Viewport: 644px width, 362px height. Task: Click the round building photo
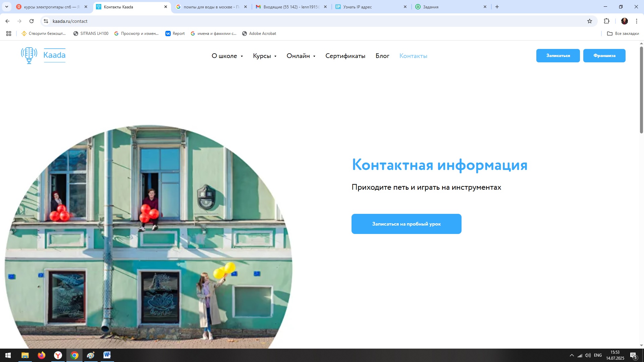click(x=148, y=237)
